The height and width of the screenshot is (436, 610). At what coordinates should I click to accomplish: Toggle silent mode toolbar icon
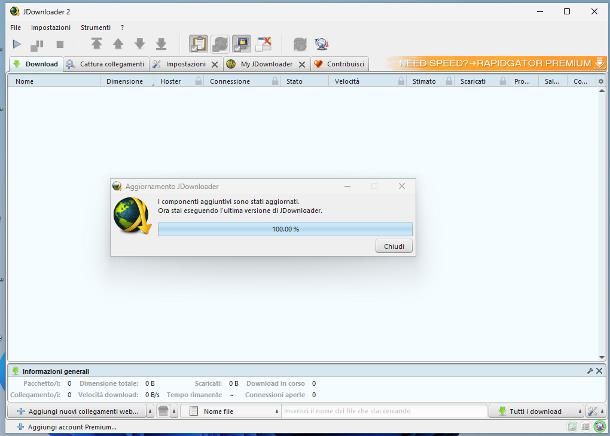pyautogui.click(x=242, y=44)
